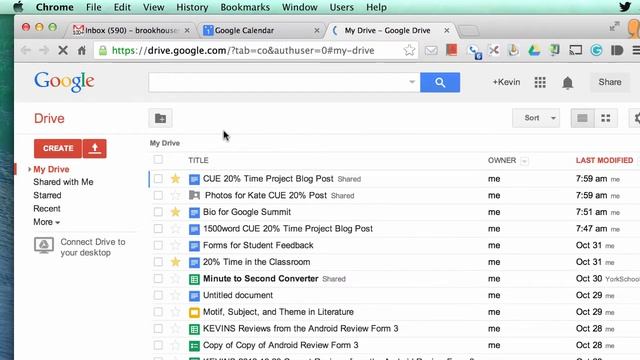Expand the search options arrow in search box
Screen dimensions: 640x360
[x=412, y=82]
